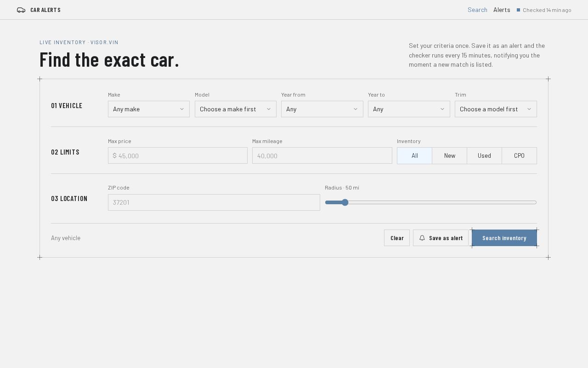This screenshot has width=588, height=368.
Task: Open the Year from dropdown
Action: click(x=322, y=109)
